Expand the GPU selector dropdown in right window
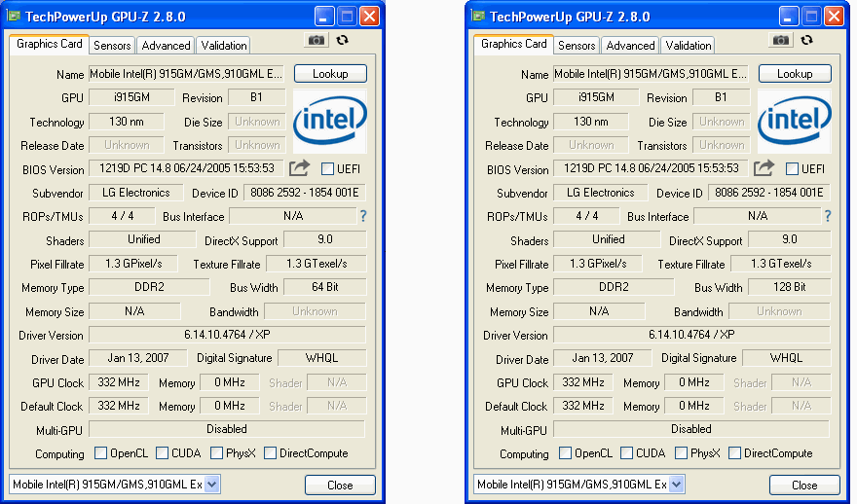 pos(678,485)
